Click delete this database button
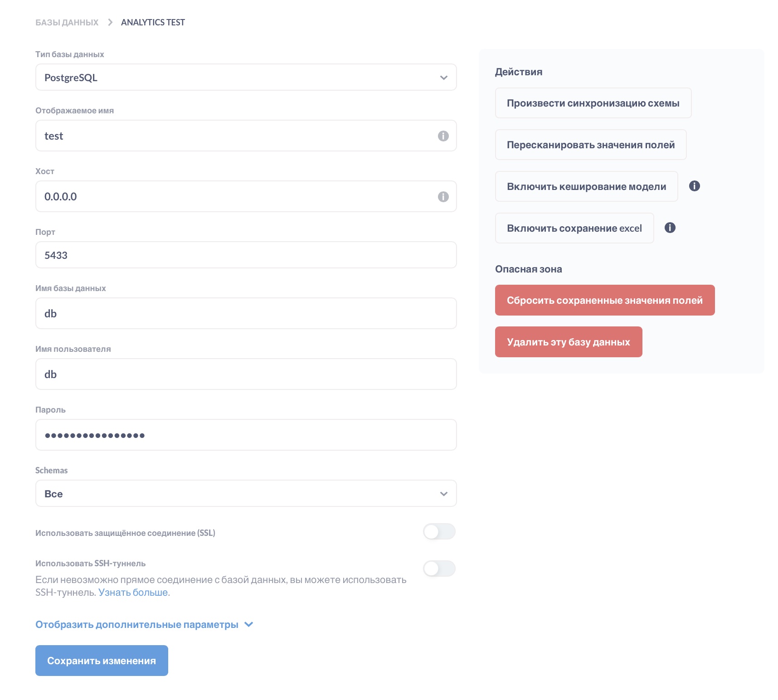 coord(568,342)
